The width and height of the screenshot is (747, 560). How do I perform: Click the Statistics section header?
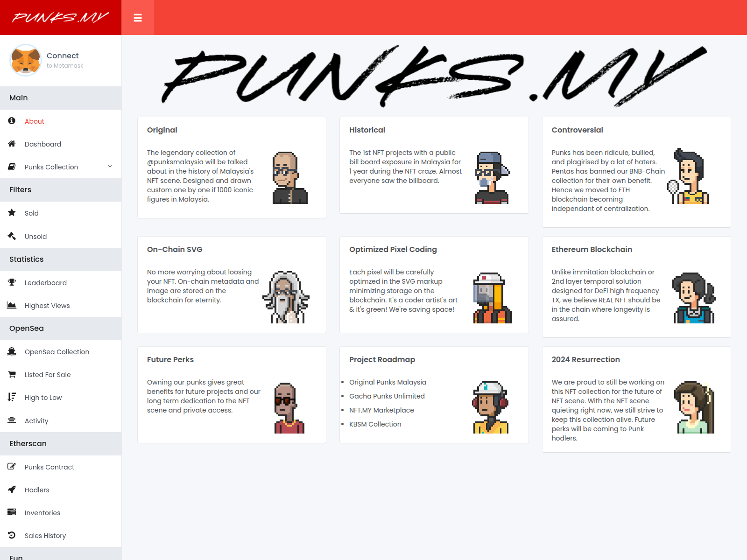pos(61,259)
